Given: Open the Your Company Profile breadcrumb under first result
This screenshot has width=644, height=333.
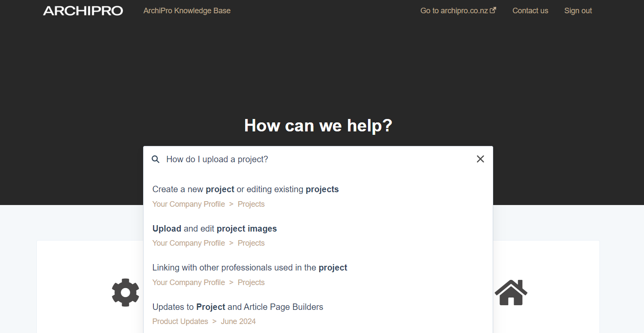Looking at the screenshot, I should [189, 204].
